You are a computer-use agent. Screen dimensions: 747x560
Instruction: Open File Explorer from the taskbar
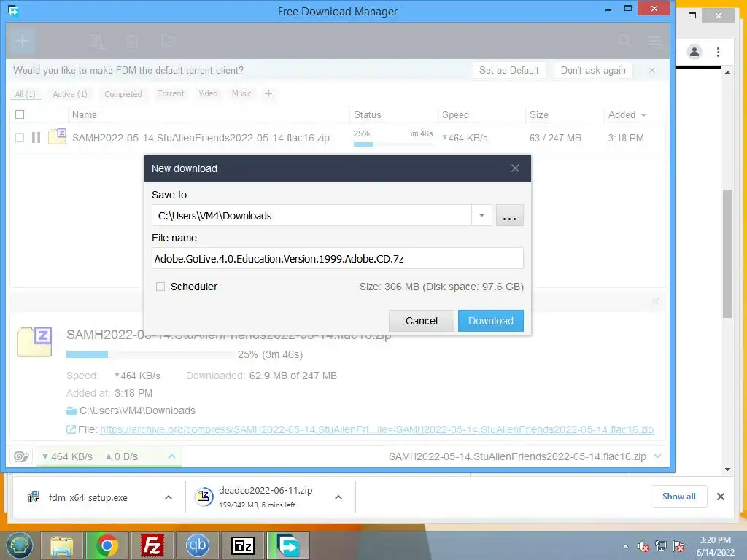point(62,545)
